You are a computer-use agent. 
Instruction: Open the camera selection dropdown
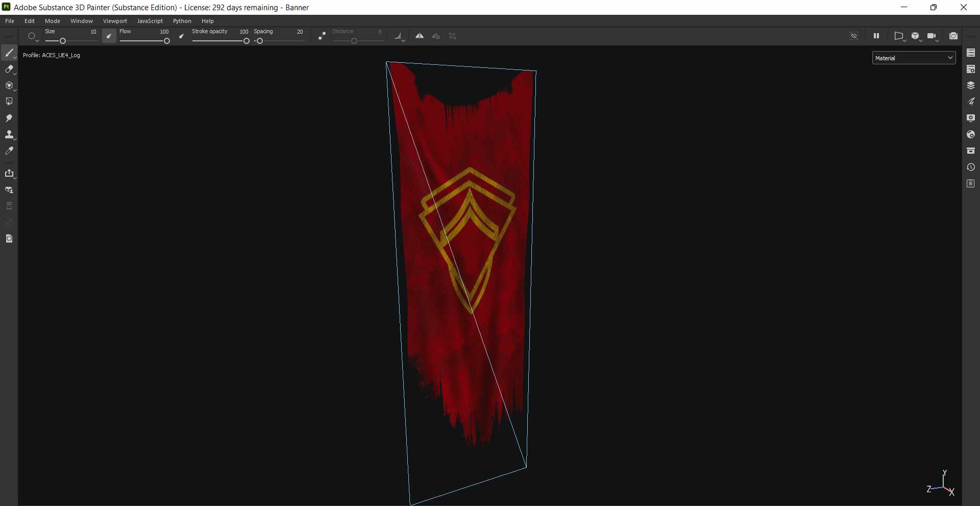point(933,36)
